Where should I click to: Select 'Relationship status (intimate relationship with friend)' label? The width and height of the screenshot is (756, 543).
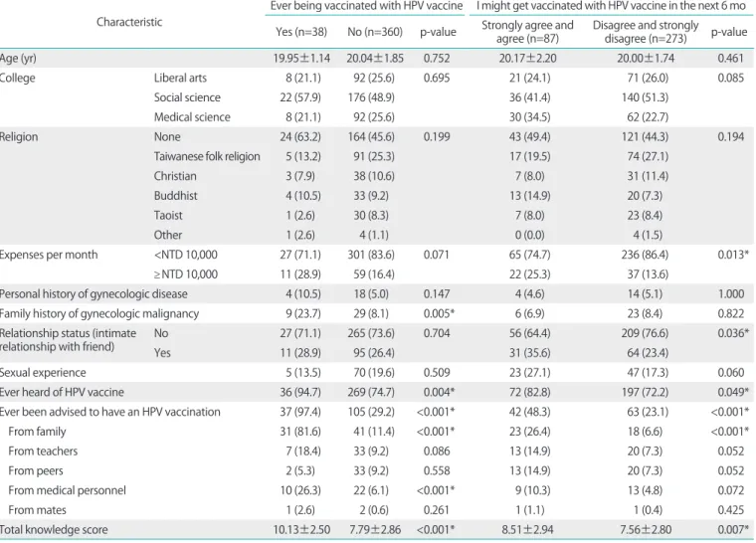(68, 340)
